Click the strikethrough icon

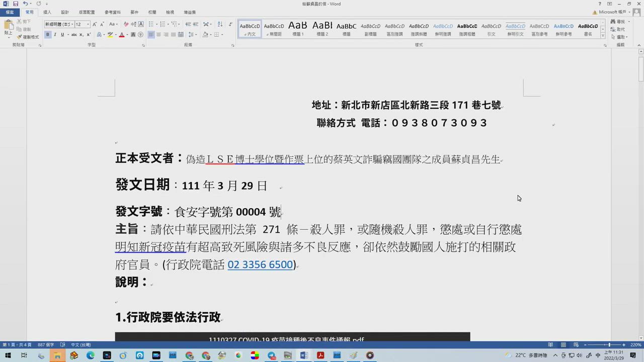pyautogui.click(x=74, y=35)
